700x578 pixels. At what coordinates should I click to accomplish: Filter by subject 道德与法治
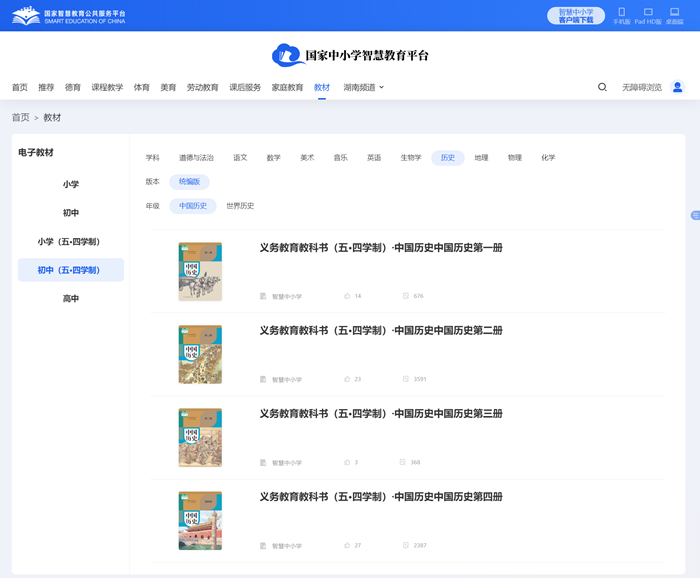point(196,158)
